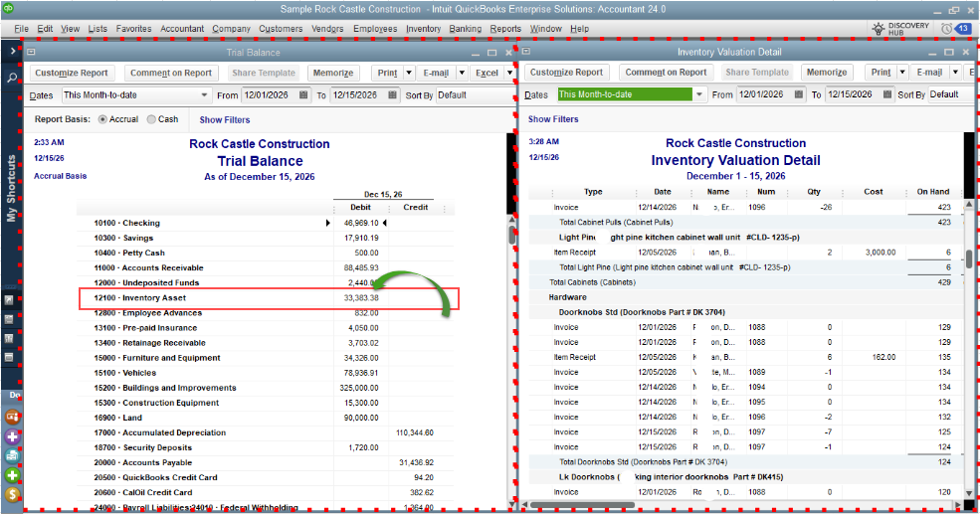Click the Inventory Valuation Detail horizontal scrollbar

pos(696,505)
